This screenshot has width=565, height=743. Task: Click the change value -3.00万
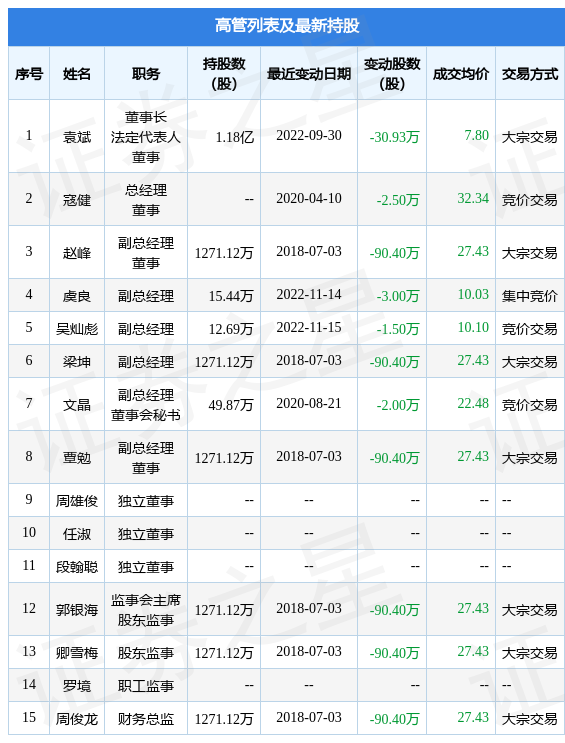(x=398, y=296)
